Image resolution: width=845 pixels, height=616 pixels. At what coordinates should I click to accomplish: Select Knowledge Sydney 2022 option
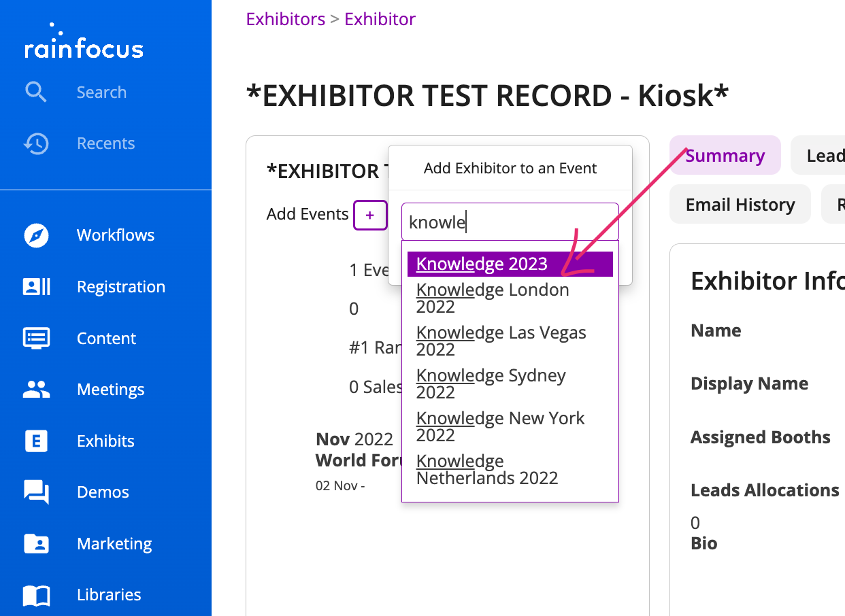(491, 383)
